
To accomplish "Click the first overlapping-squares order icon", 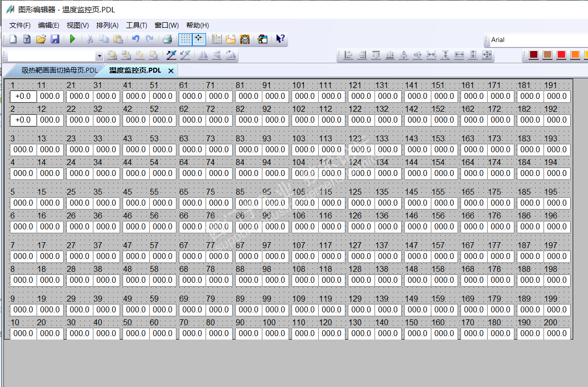I will 112,55.
